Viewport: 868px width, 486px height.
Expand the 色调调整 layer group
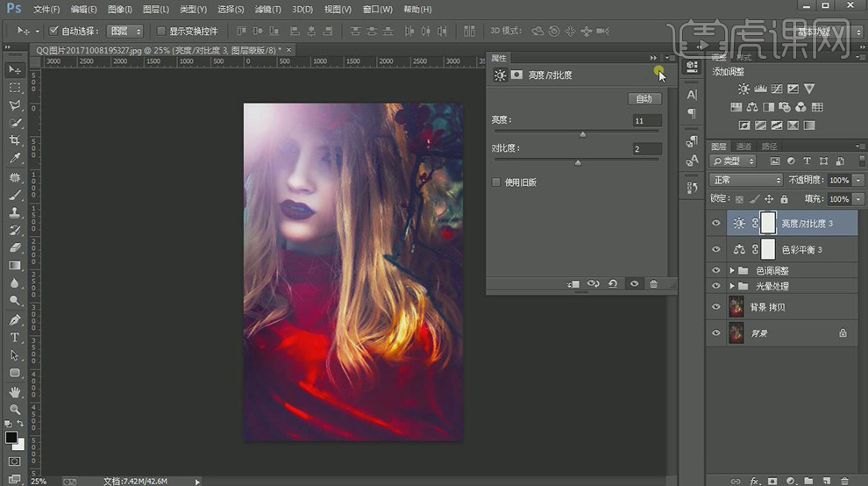(x=732, y=270)
